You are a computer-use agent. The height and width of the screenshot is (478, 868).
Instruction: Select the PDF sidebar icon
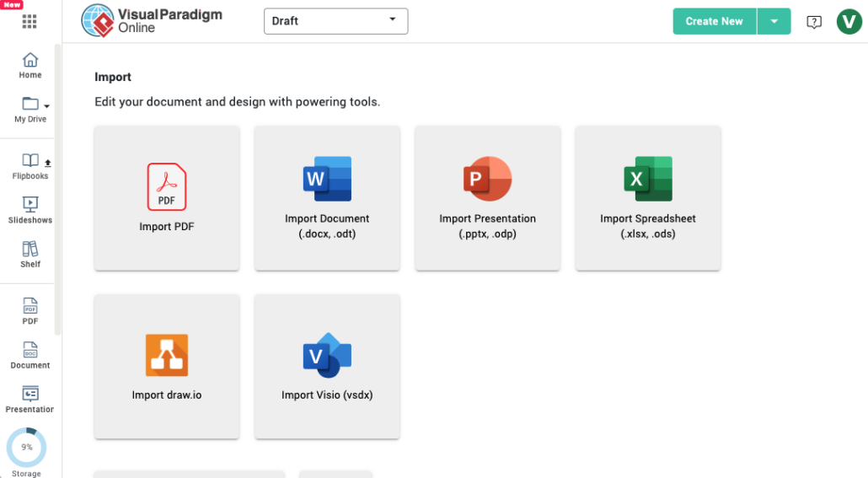click(30, 311)
